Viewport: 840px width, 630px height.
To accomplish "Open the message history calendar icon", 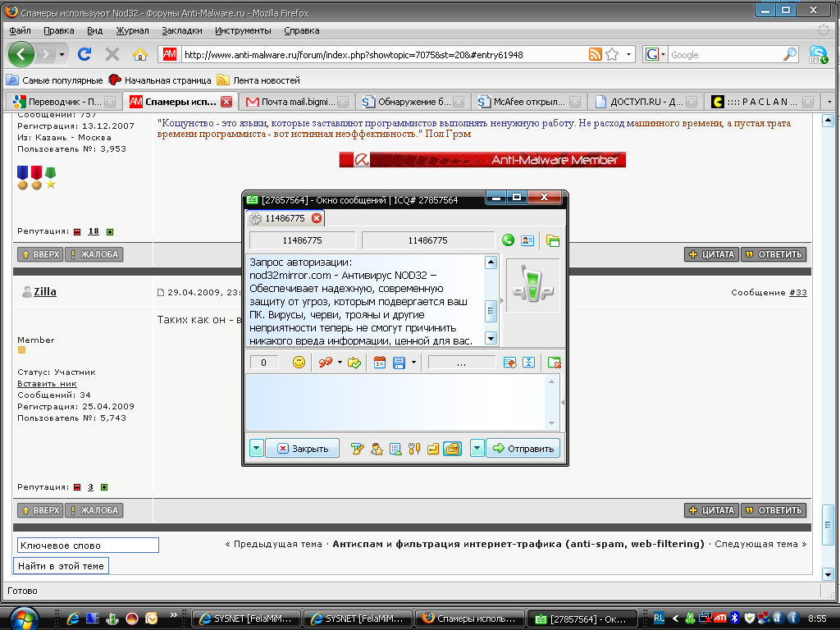I will (379, 363).
